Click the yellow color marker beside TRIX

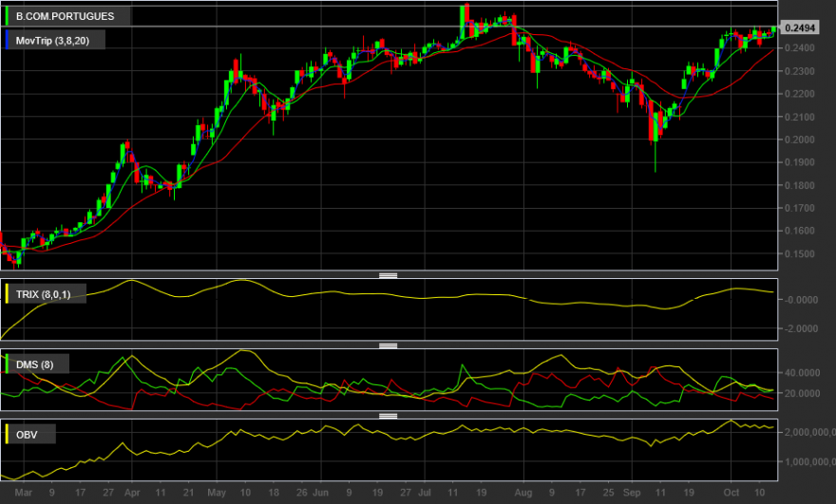point(7,294)
